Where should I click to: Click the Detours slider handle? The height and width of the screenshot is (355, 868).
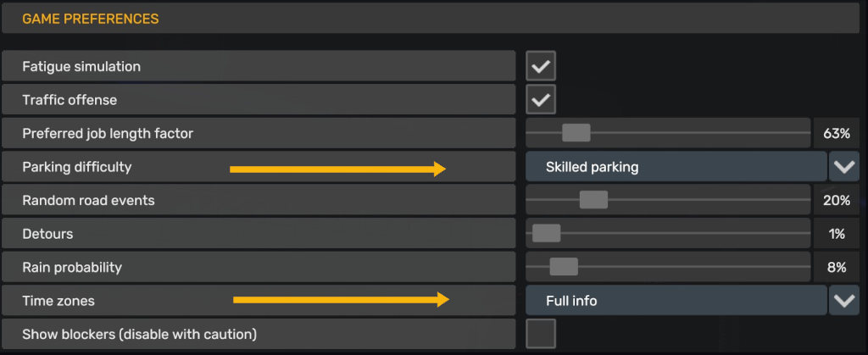[x=547, y=234]
